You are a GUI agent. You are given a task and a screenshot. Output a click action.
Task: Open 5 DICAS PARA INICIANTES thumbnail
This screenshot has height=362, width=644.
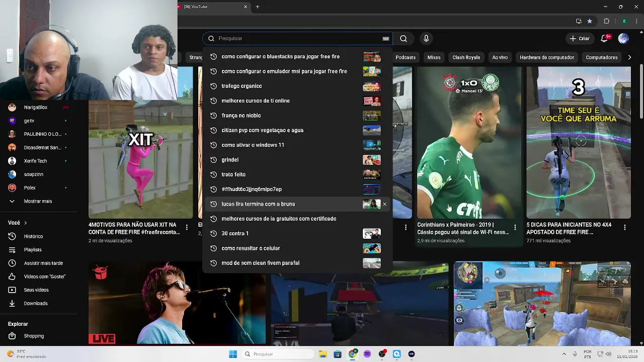coord(579,142)
